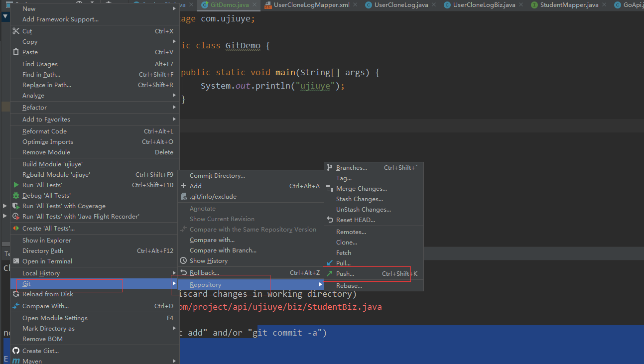Click the Maven m icon
The width and height of the screenshot is (644, 364).
[x=16, y=361]
